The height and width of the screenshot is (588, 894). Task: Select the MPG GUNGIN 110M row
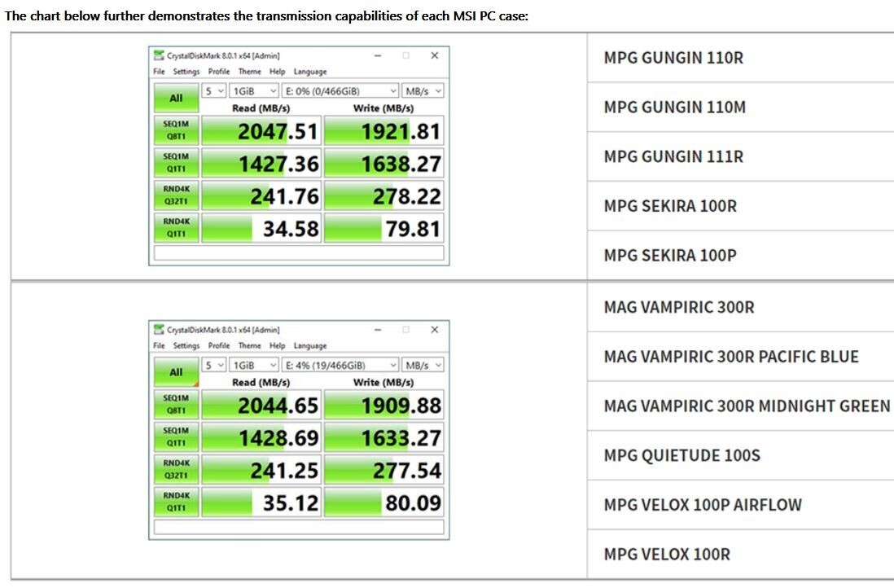(x=741, y=108)
